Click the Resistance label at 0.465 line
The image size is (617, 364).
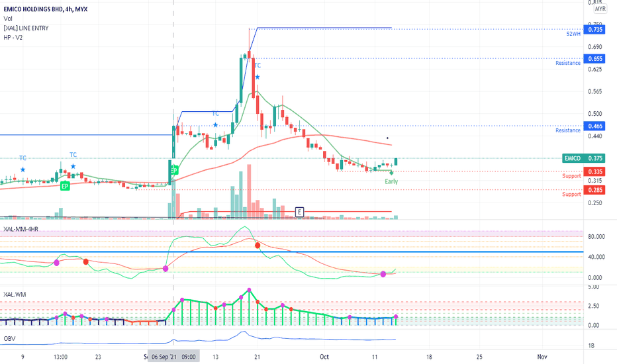pos(568,130)
